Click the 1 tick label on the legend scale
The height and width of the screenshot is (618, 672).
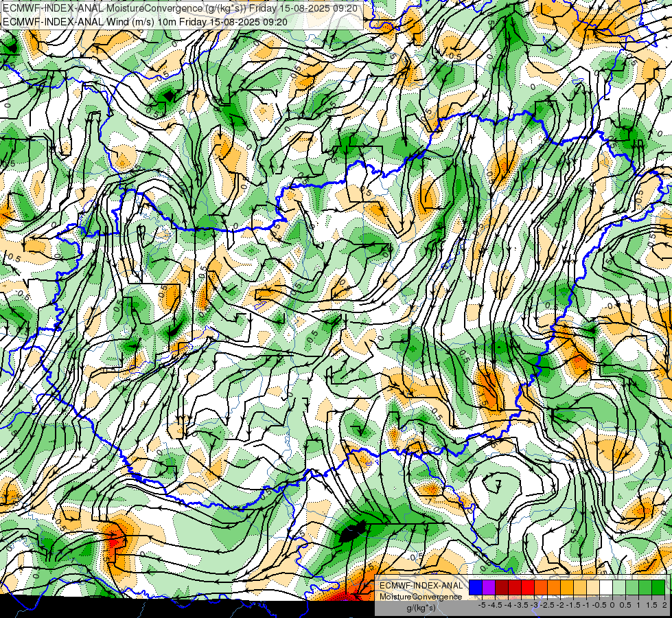click(x=638, y=605)
